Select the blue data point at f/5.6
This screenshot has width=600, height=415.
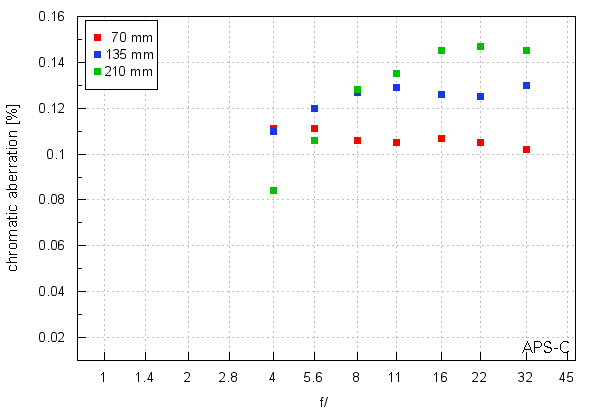pos(314,108)
